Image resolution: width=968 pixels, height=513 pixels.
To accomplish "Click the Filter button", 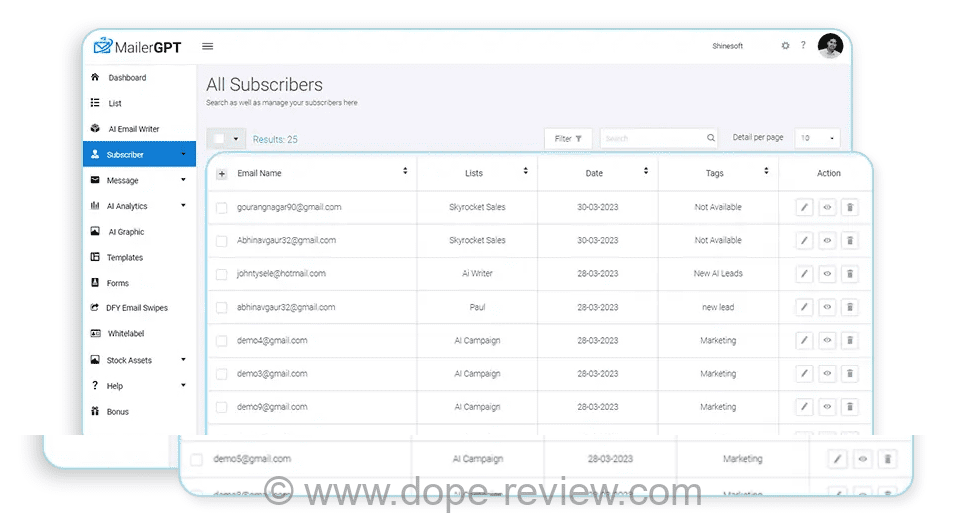I will 568,139.
